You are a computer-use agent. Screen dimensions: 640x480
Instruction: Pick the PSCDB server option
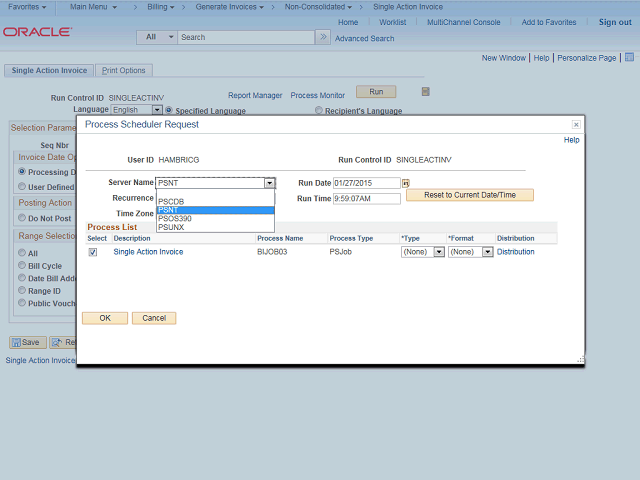pos(172,201)
